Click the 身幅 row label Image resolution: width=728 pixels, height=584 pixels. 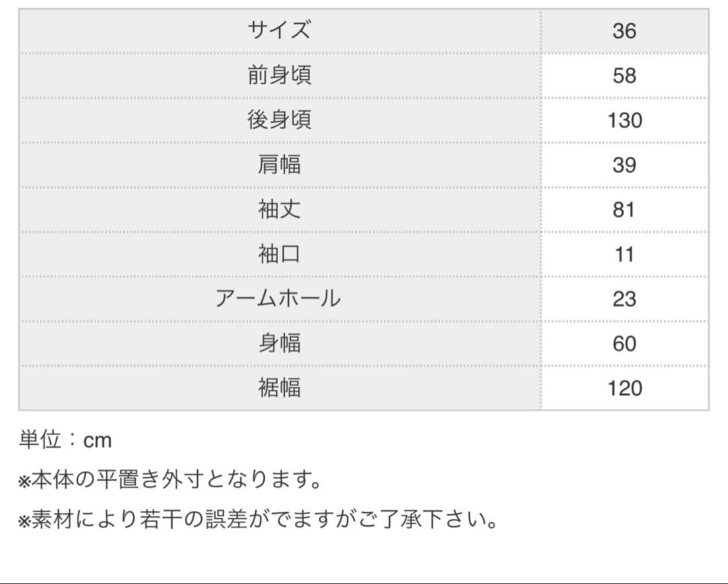pyautogui.click(x=279, y=343)
